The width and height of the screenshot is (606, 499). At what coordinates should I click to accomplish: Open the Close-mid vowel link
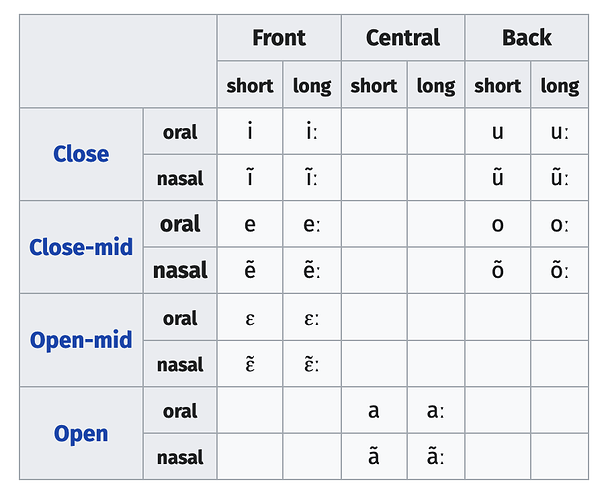(81, 247)
